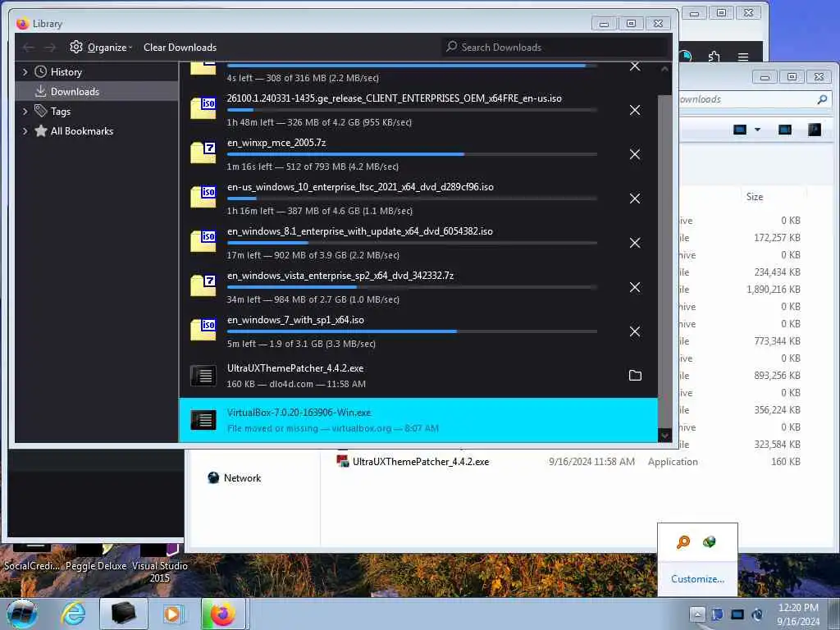
Task: Click en_windows_7_with_sp1 progress bar
Action: click(x=412, y=331)
